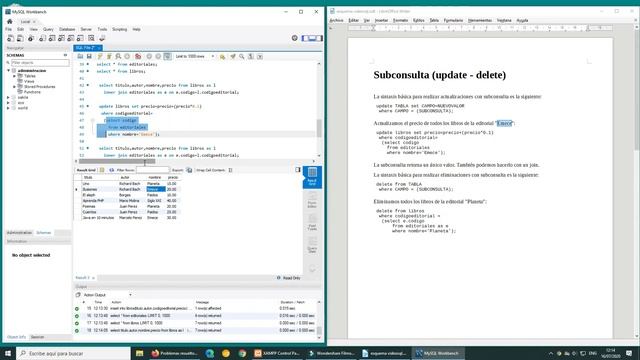Expand the Tables node in schema tree
Image resolution: width=640 pixels, height=360 pixels.
14,76
